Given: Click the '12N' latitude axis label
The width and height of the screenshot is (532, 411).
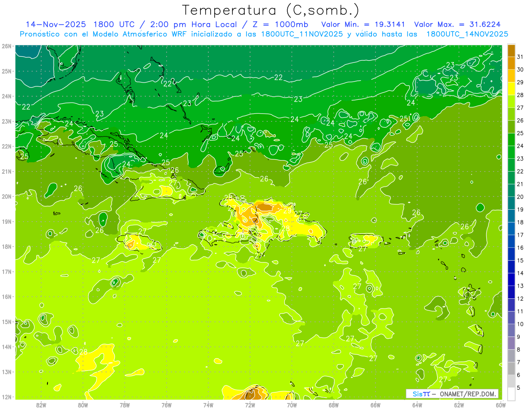Looking at the screenshot, I should coord(6,397).
